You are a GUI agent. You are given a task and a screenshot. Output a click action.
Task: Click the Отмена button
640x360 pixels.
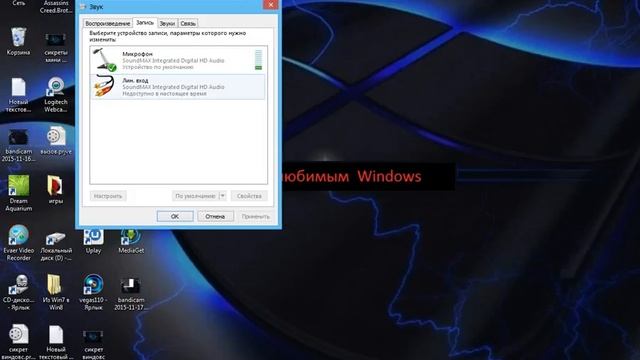[x=215, y=216]
